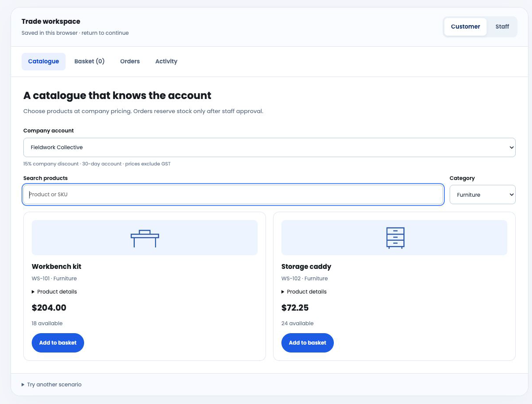This screenshot has height=404, width=532.
Task: Click the 'Choose products at company pricing' line
Action: [143, 111]
